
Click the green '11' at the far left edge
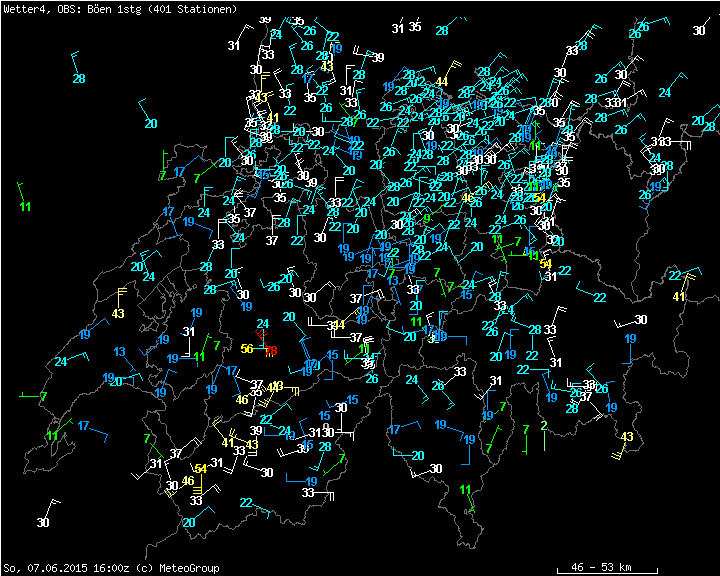(25, 207)
